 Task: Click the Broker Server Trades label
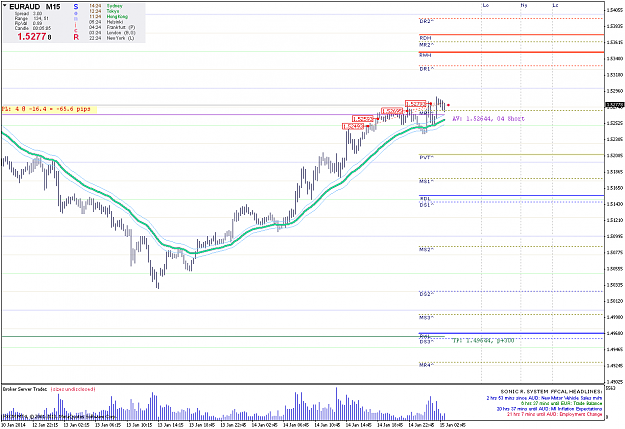click(25, 389)
